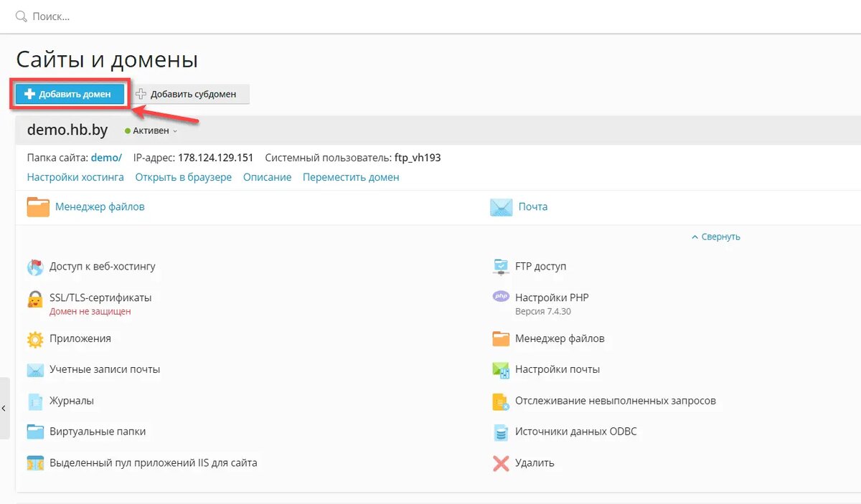This screenshot has width=861, height=504.
Task: Click the demo.hb.by domain name
Action: pyautogui.click(x=67, y=130)
